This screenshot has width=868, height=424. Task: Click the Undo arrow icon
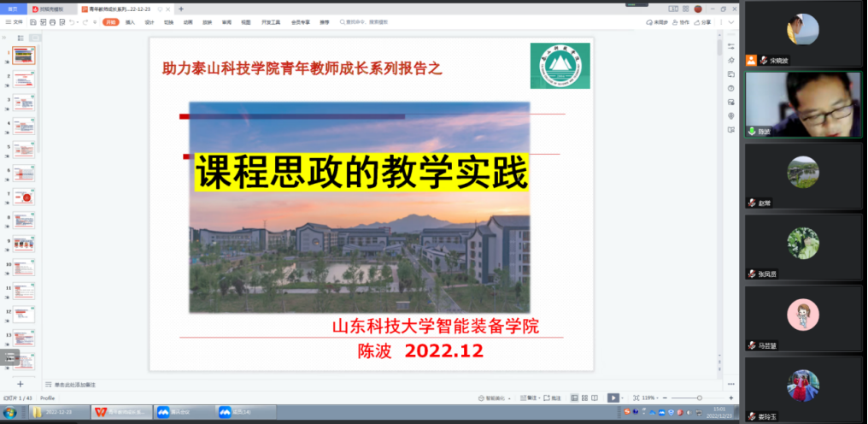[x=72, y=22]
